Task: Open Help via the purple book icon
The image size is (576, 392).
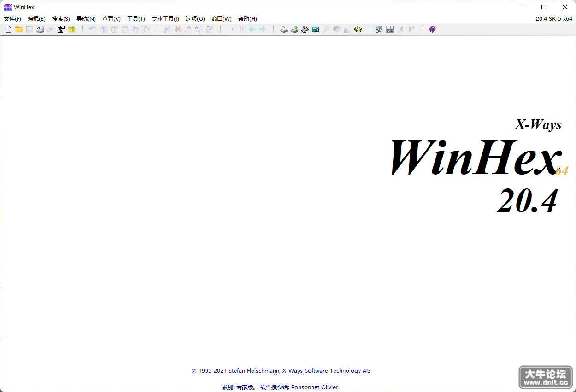Action: point(432,29)
